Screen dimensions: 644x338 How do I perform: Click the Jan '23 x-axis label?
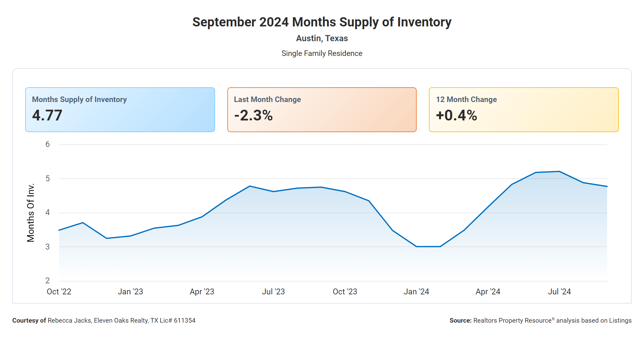click(x=130, y=292)
